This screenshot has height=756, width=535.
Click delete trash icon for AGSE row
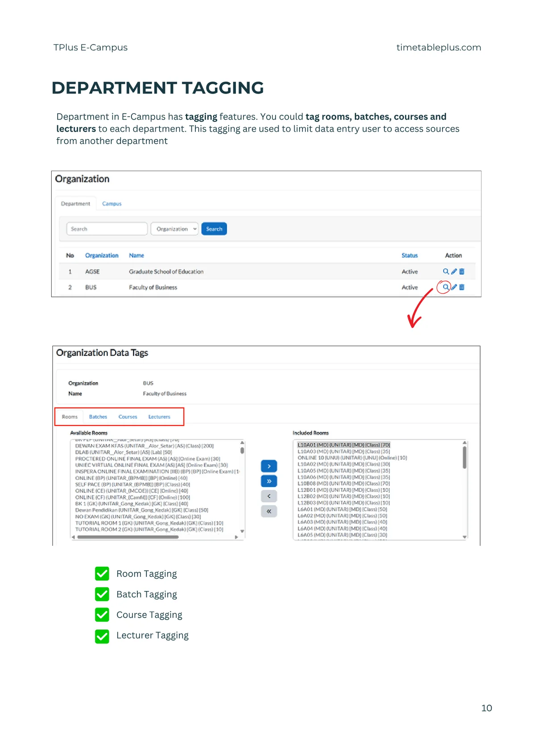461,271
